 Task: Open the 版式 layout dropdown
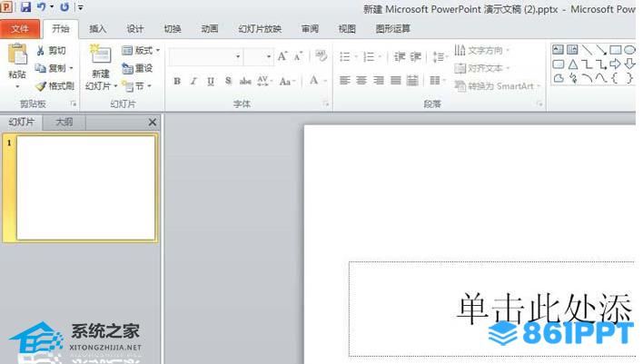(x=141, y=51)
